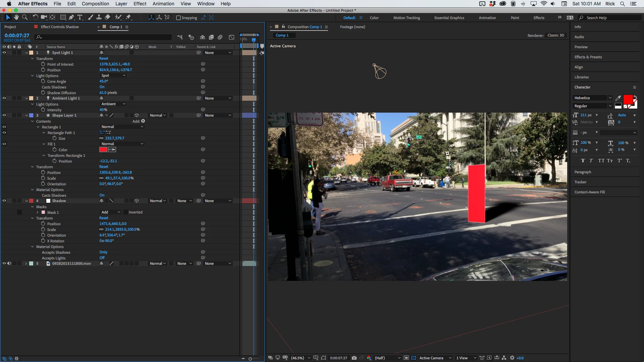Switch to the Motion Tracking workspace
This screenshot has width=644, height=362.
click(x=407, y=18)
